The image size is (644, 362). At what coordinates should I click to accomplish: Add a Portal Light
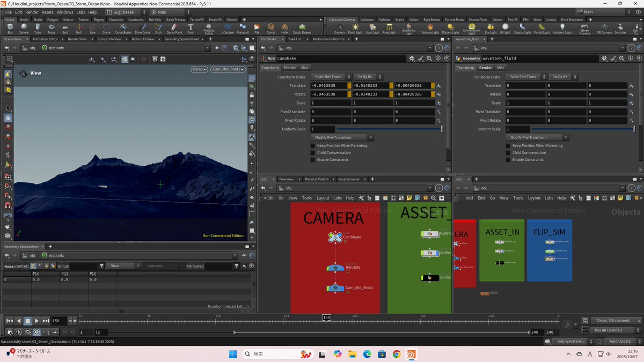click(542, 28)
